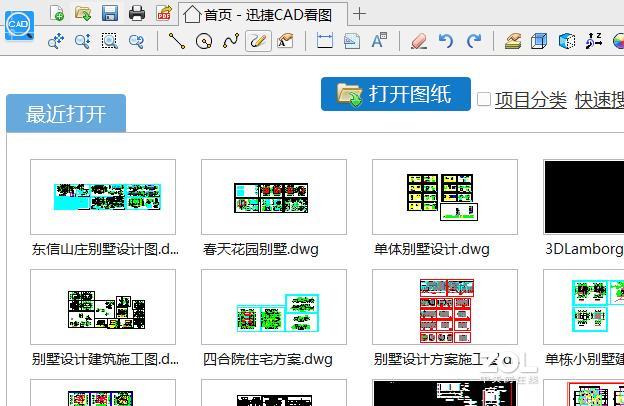The width and height of the screenshot is (624, 406).
Task: Choose the area measurement tool
Action: tap(352, 41)
